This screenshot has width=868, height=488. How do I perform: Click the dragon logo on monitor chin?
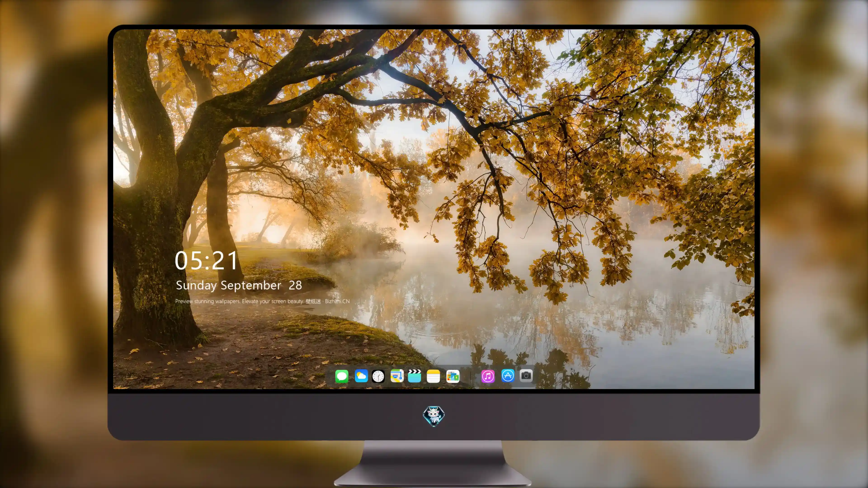(434, 416)
